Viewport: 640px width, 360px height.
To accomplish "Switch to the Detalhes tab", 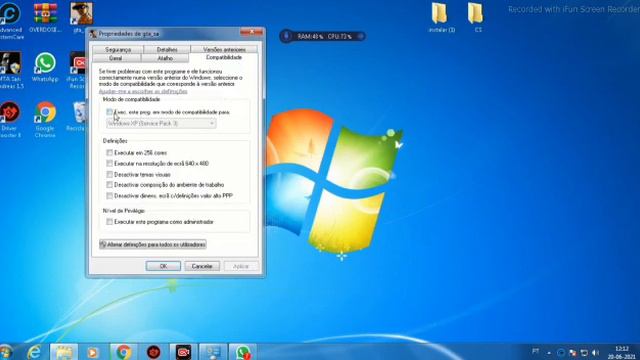I will click(167, 49).
